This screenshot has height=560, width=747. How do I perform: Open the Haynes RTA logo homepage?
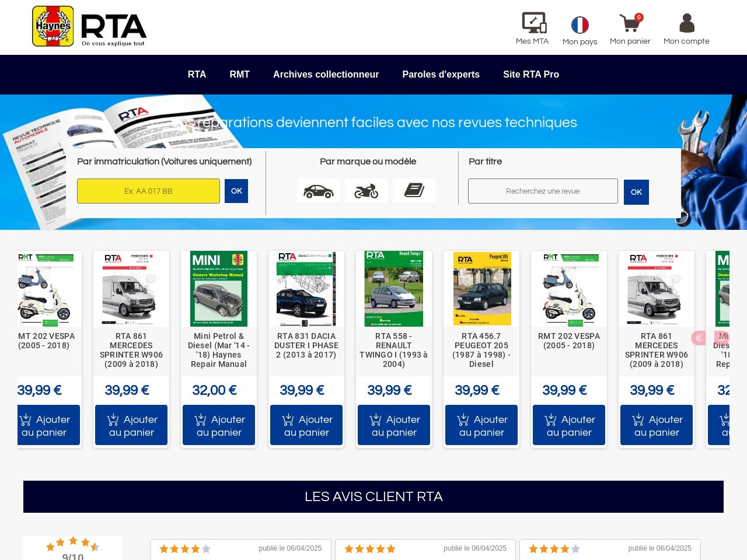coord(89,26)
